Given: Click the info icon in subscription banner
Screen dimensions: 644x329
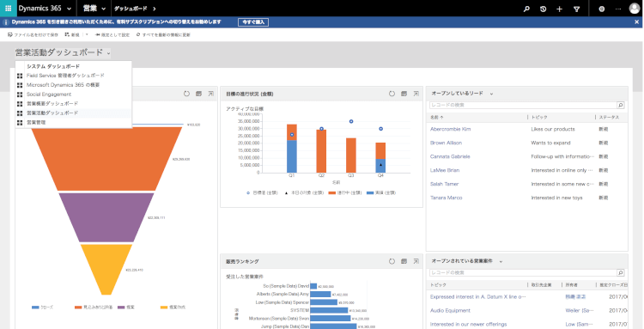Looking at the screenshot, I should coord(6,22).
